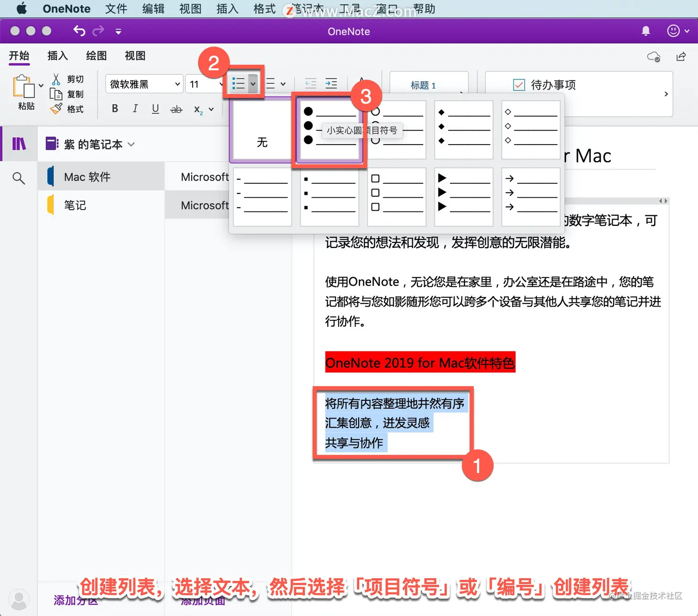Decrease the indent level
698x616 pixels.
[311, 84]
